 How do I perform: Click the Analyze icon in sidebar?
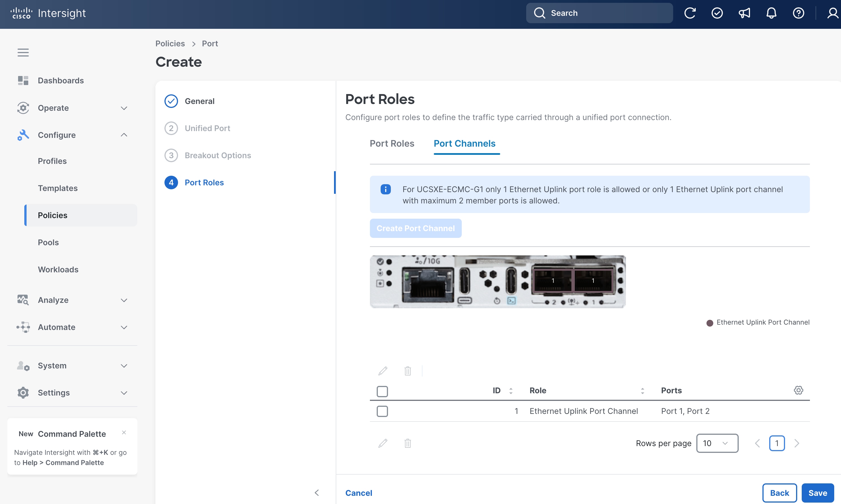23,300
